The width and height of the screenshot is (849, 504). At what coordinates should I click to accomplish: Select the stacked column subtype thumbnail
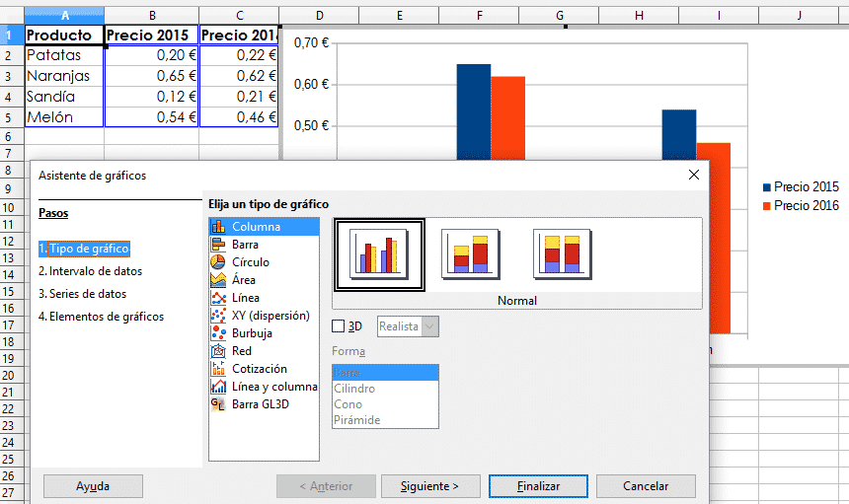point(471,254)
